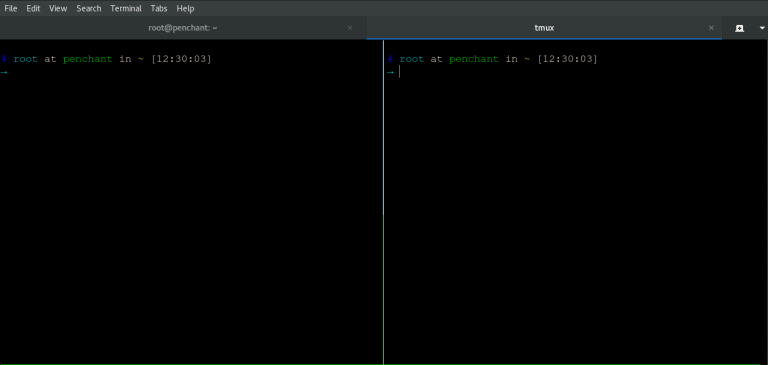Open the Search menu
This screenshot has height=365, width=768.
(x=89, y=8)
